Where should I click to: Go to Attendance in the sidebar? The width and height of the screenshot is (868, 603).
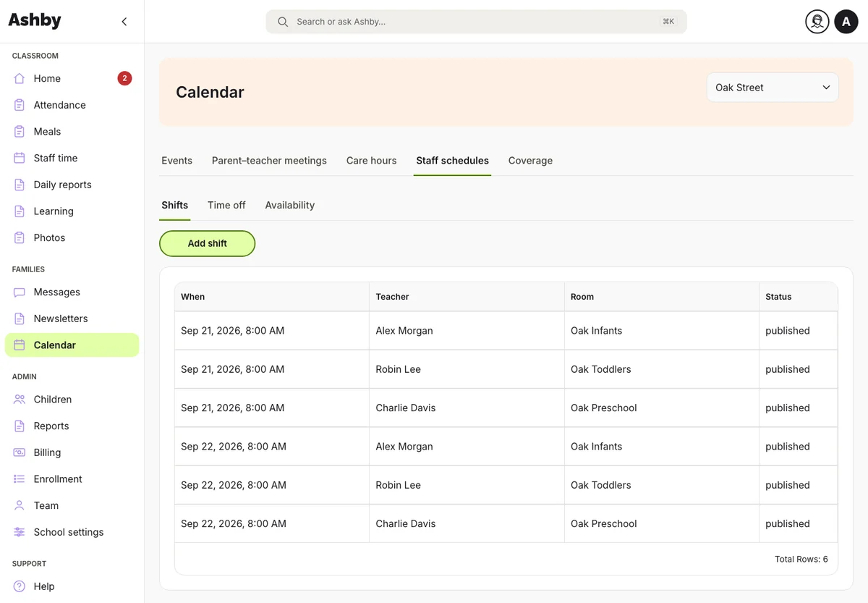[x=72, y=105]
